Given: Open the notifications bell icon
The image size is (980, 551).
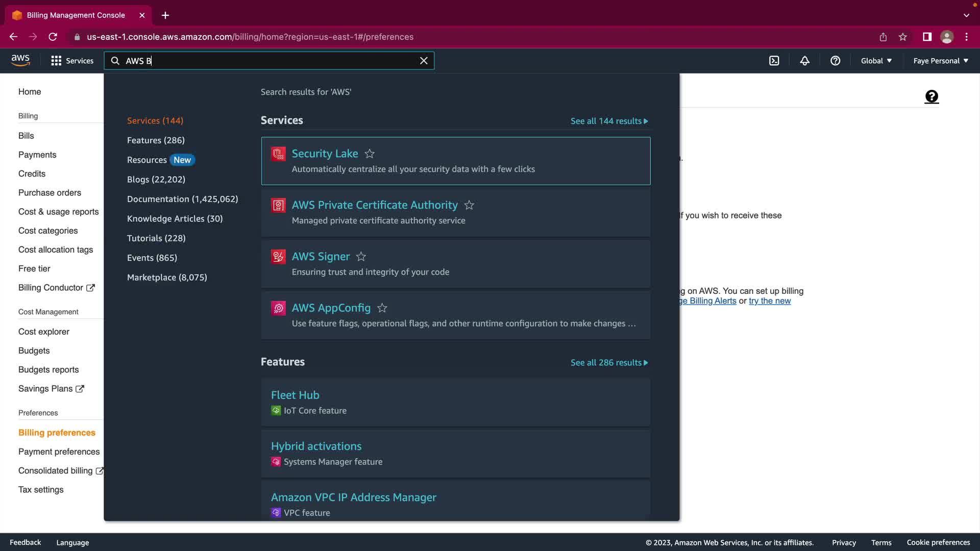Looking at the screenshot, I should 804,61.
